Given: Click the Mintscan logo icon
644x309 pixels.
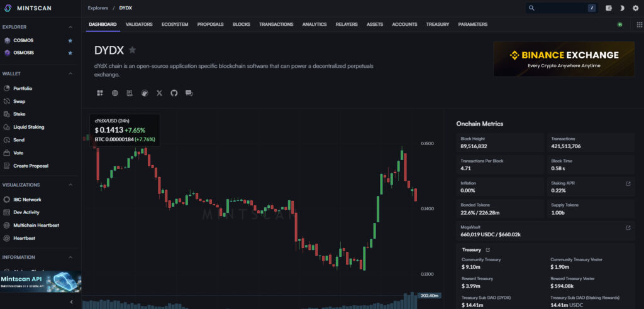Looking at the screenshot, I should pyautogui.click(x=8, y=8).
